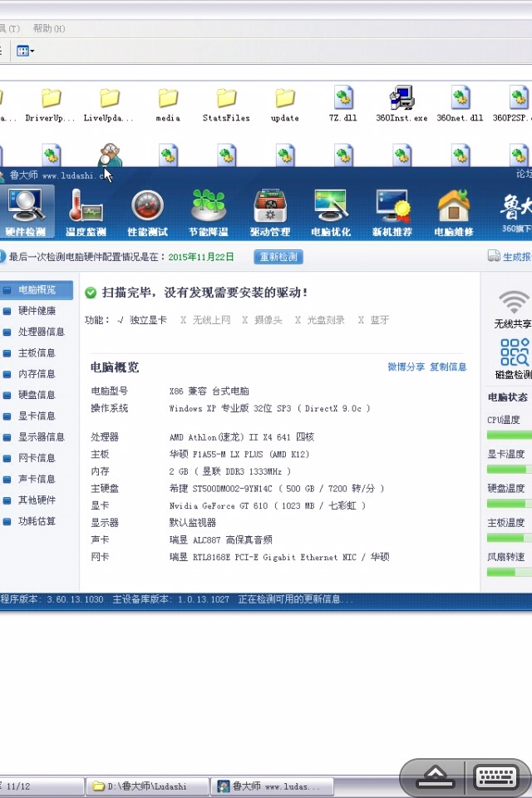Open the 电脑维修 computer repair section
The height and width of the screenshot is (798, 532).
click(454, 213)
